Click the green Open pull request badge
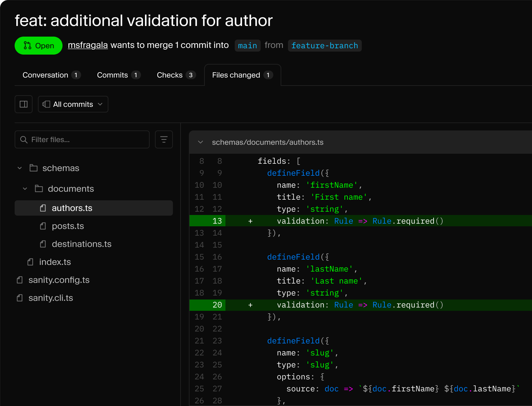 coord(39,46)
